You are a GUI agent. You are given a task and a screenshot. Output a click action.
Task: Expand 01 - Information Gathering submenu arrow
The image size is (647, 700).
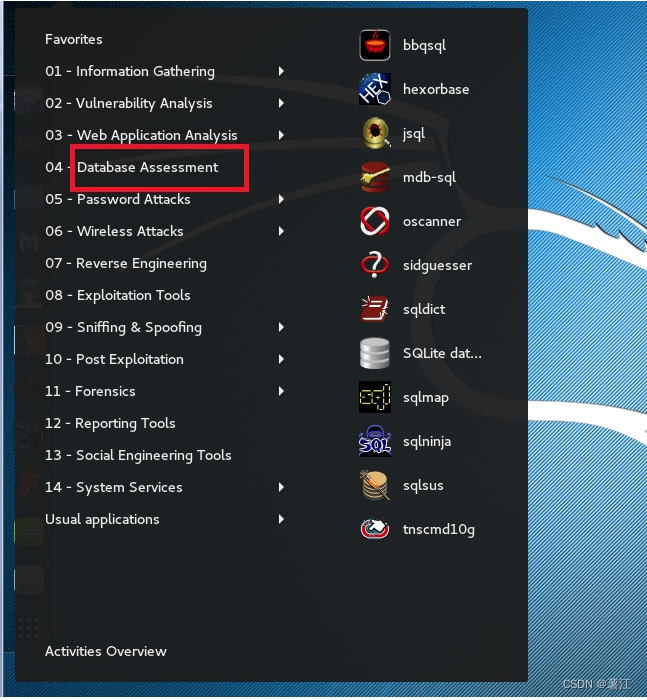tap(281, 71)
